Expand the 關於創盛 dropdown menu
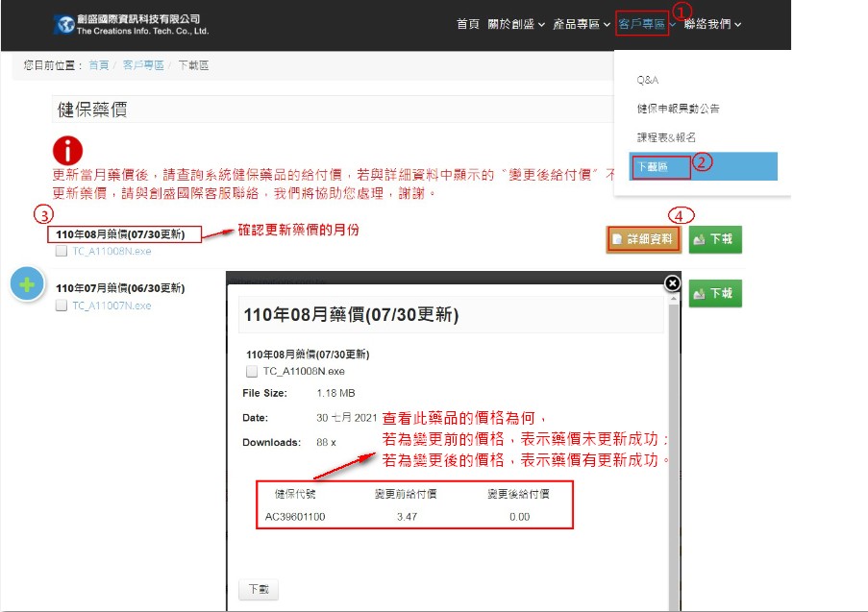868x612 pixels. 516,24
